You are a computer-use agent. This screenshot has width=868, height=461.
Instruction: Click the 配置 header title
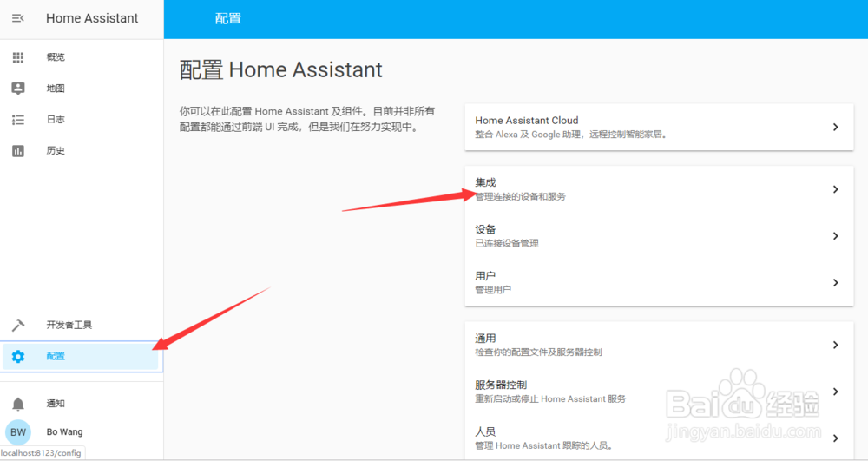[x=228, y=19]
